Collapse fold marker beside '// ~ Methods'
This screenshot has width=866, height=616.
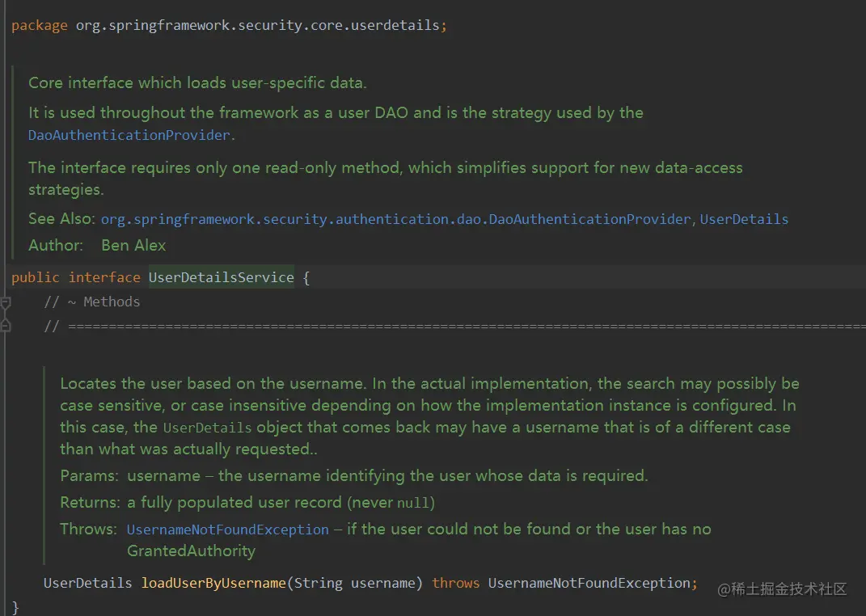coord(6,302)
